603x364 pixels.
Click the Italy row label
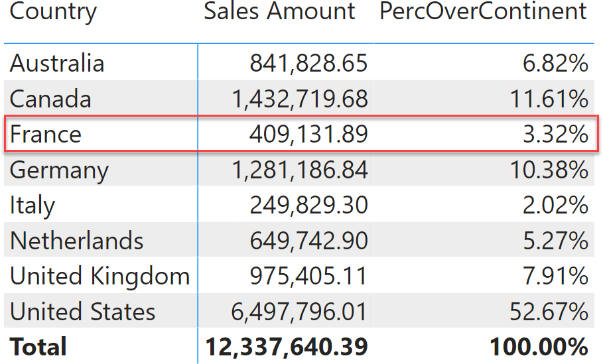pos(33,206)
